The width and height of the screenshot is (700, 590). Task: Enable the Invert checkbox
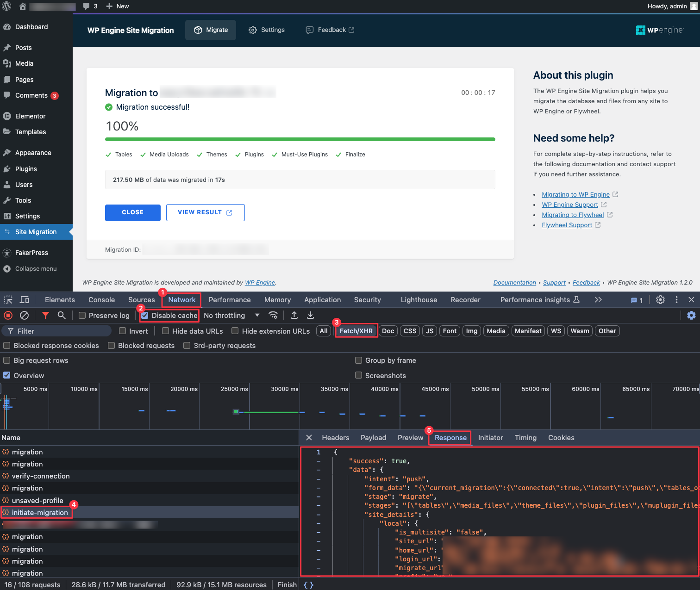click(x=123, y=331)
